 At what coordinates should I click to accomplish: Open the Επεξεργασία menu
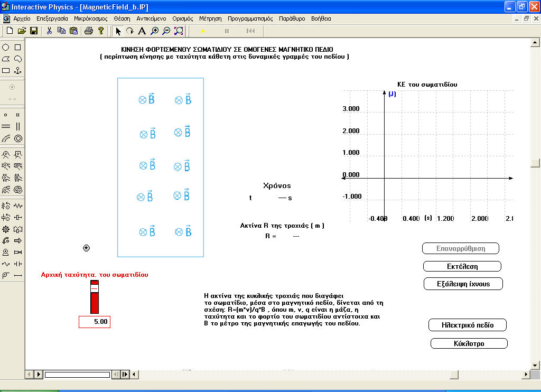pyautogui.click(x=52, y=18)
